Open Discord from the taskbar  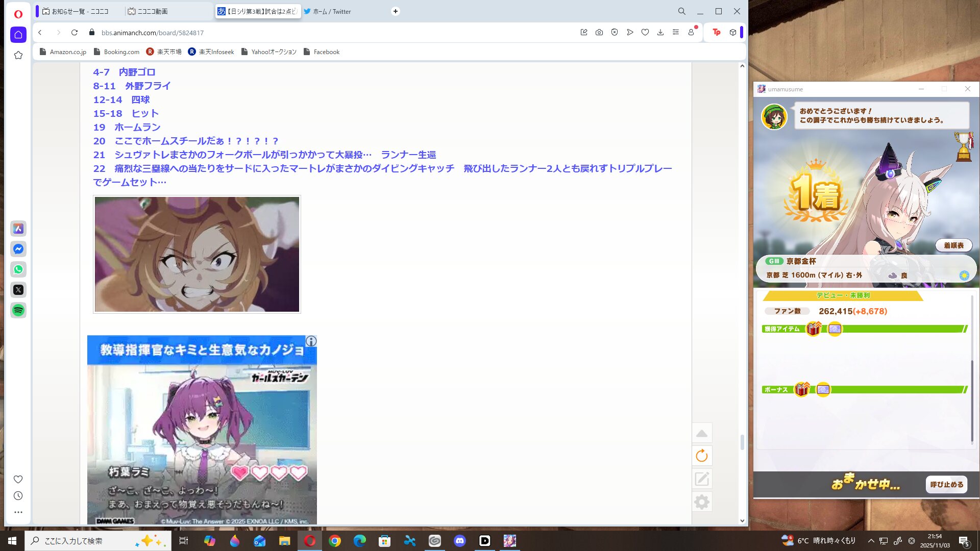(460, 541)
